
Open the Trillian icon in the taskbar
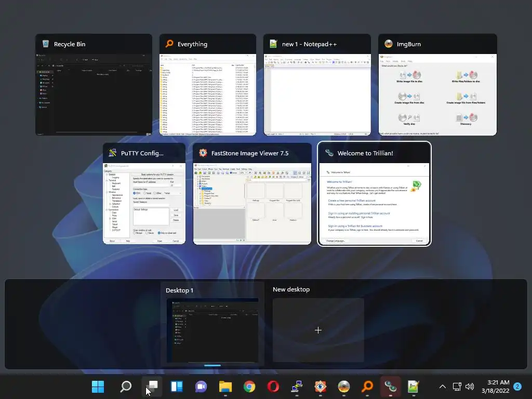click(x=390, y=387)
